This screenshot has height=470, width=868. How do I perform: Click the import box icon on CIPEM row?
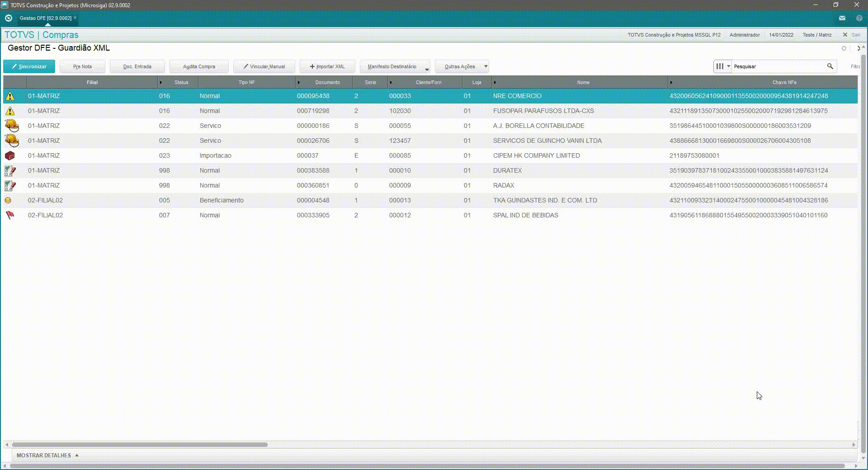tap(9, 155)
